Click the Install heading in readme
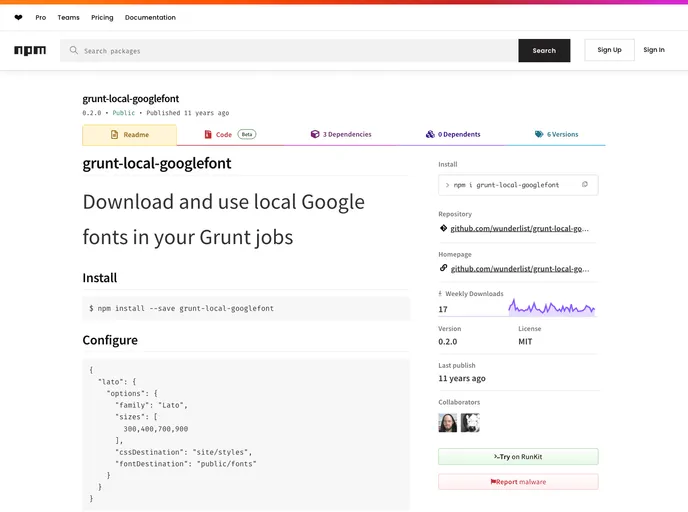 point(100,278)
